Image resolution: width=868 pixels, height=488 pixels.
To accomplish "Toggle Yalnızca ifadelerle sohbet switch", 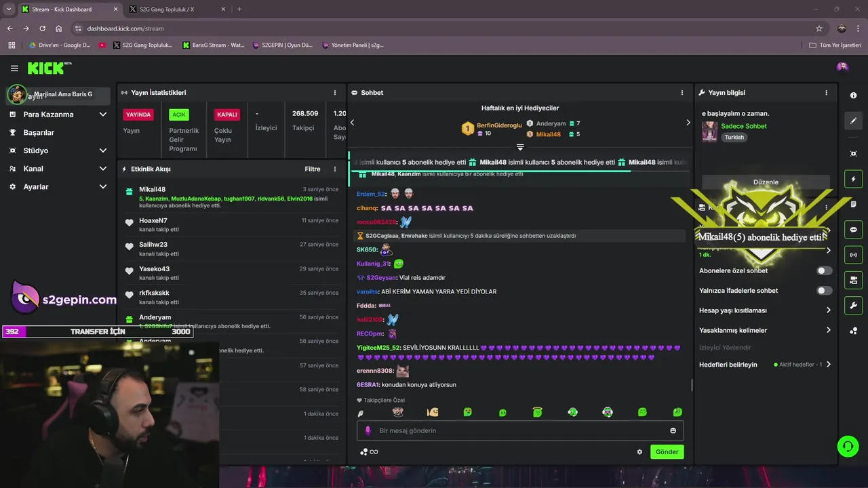I will (824, 290).
